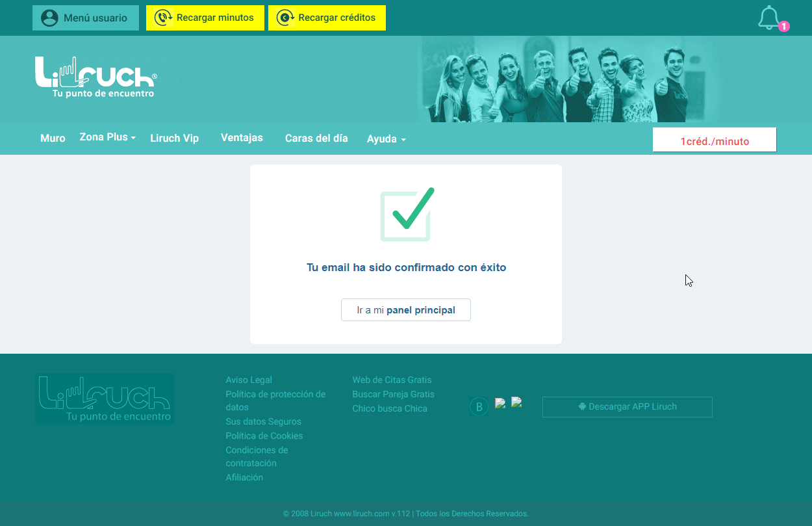812x526 pixels.
Task: Click the first broken image icon in footer
Action: click(x=500, y=402)
